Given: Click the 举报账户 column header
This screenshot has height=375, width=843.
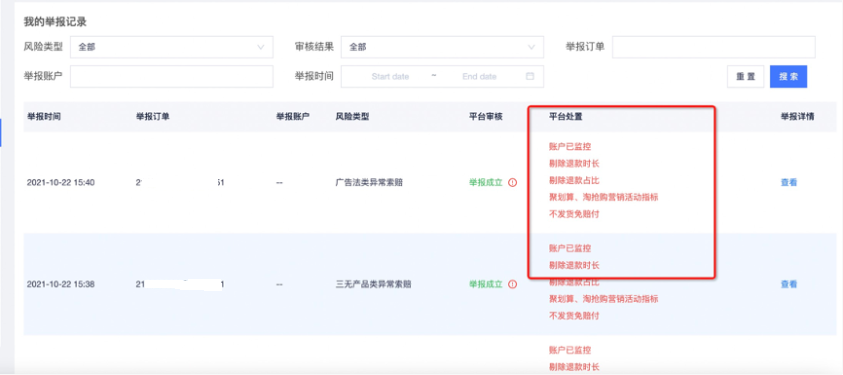Looking at the screenshot, I should point(292,116).
